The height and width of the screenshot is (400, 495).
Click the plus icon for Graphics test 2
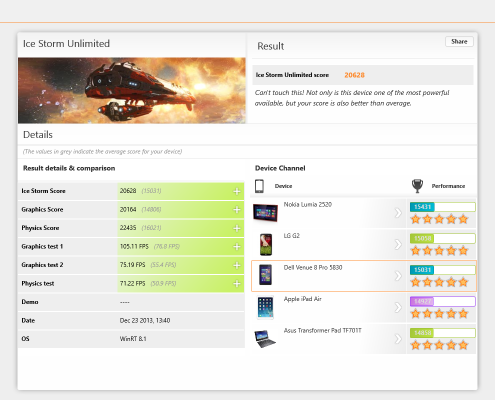click(237, 265)
